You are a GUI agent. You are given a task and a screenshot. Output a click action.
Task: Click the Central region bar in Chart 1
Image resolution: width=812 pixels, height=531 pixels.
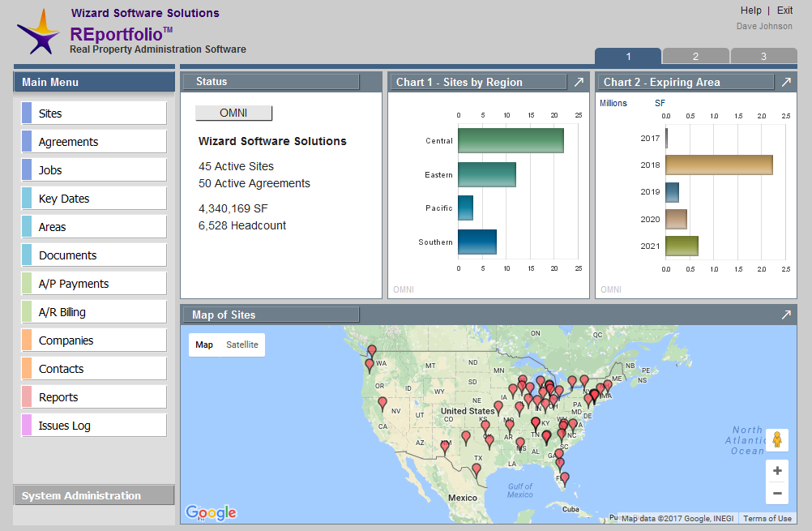[x=511, y=140]
